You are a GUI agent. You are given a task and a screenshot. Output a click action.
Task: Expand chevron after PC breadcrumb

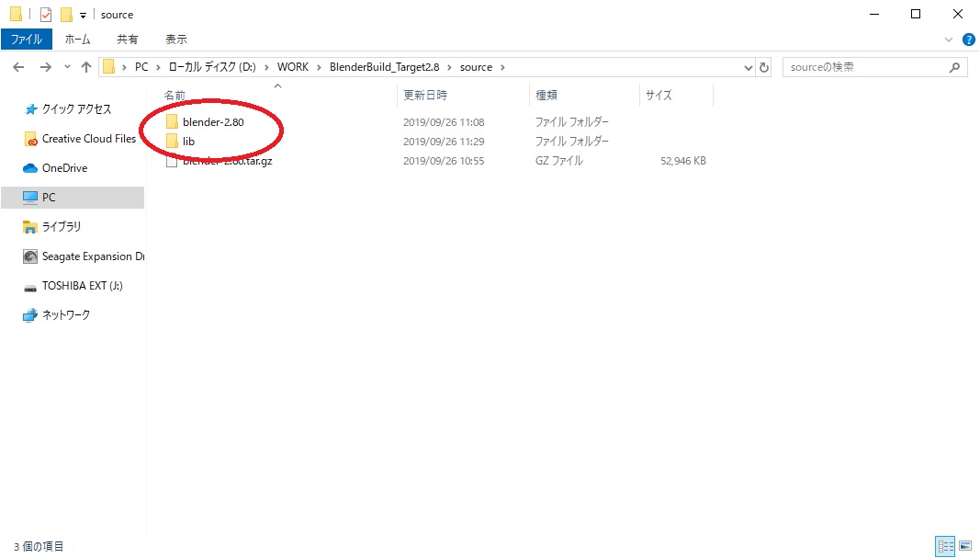coord(158,67)
